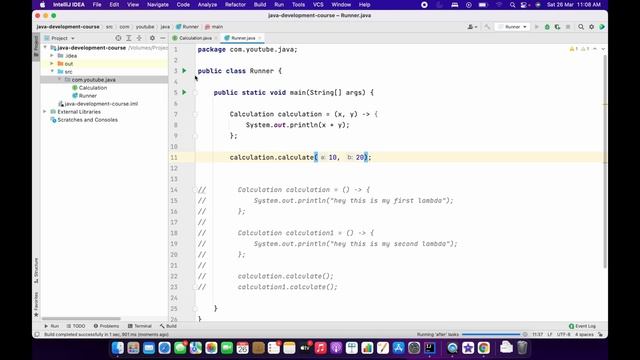
Task: Collapse the com.youtube.java package node
Action: tap(60, 80)
